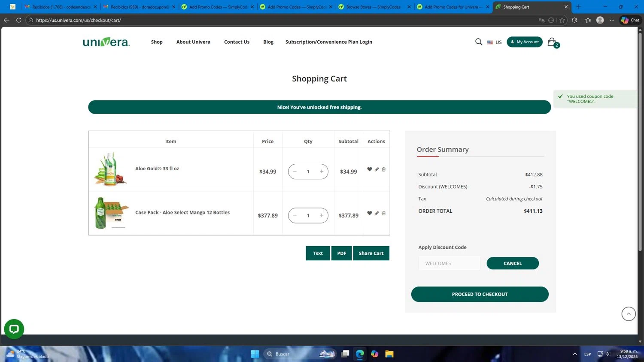644x362 pixels.
Task: Open File Explorer from taskbar
Action: [389, 354]
